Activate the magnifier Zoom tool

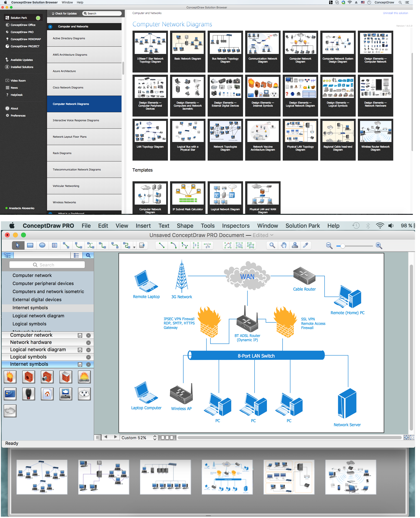click(272, 245)
